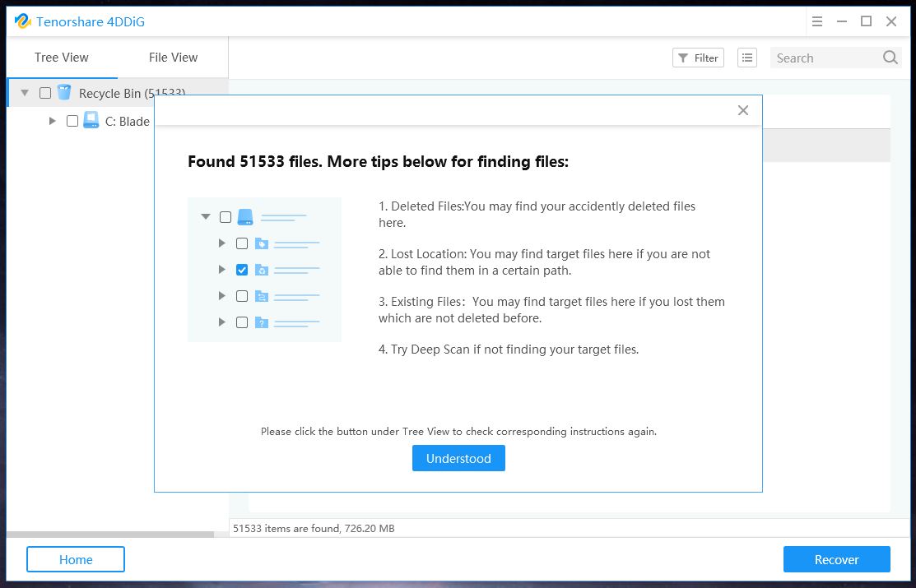This screenshot has width=916, height=588.
Task: Maximize the 4DDiG window
Action: 866,21
